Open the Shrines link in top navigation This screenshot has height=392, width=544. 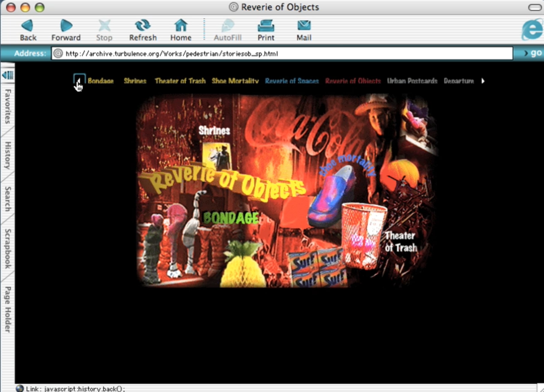point(135,81)
